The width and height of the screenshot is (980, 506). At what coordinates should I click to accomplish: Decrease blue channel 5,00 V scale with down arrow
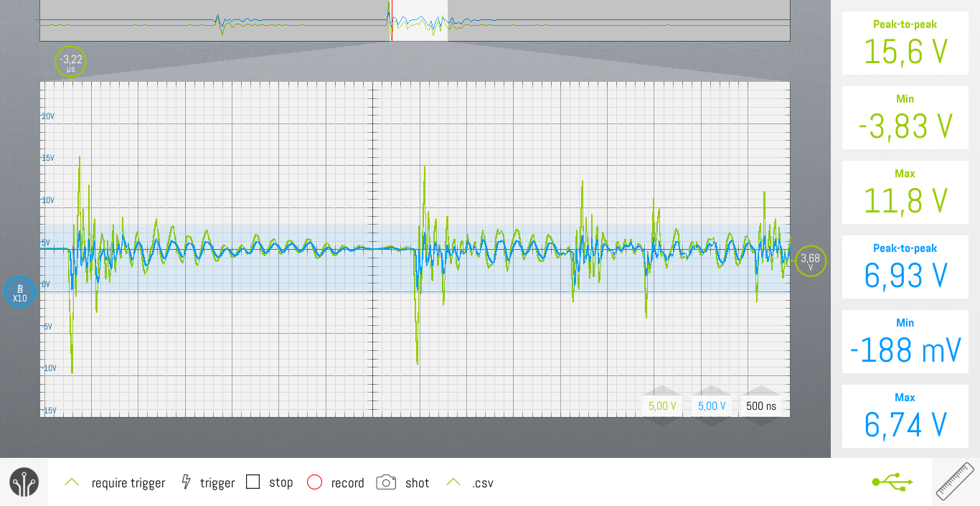click(712, 421)
